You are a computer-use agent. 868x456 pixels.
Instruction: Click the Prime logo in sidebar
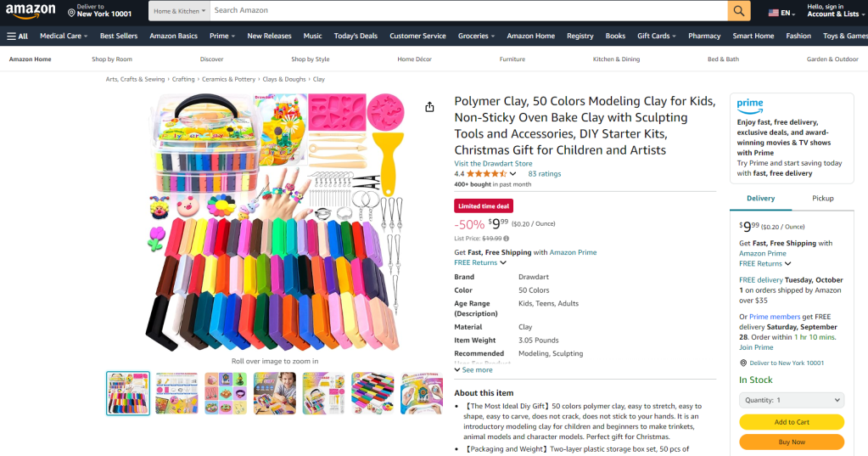click(x=750, y=105)
